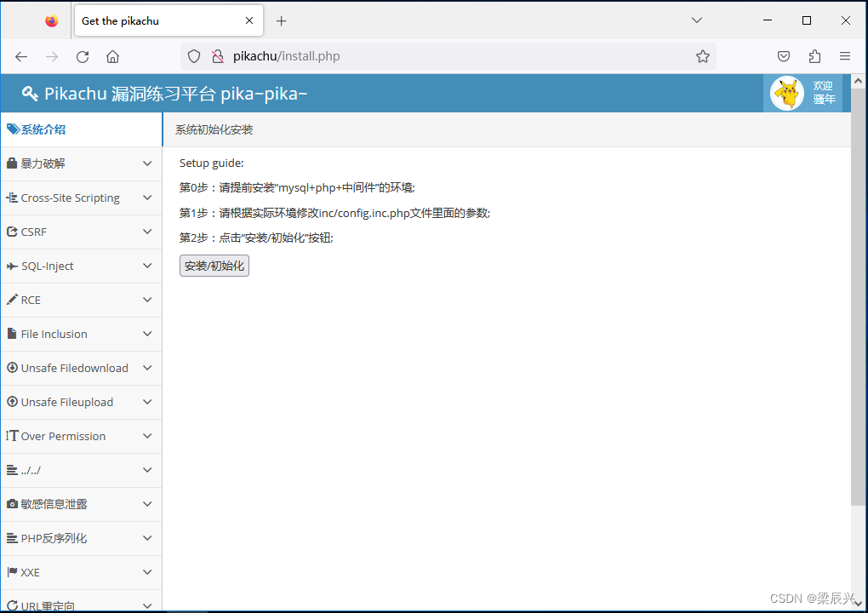The width and height of the screenshot is (868, 613).
Task: Click the browser Forward arrow
Action: point(51,56)
